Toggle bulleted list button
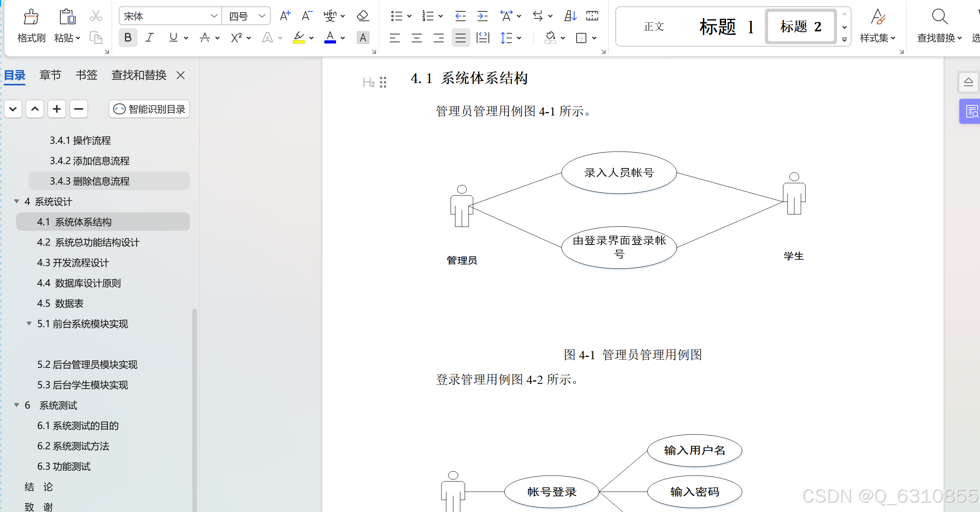980x512 pixels. 396,16
